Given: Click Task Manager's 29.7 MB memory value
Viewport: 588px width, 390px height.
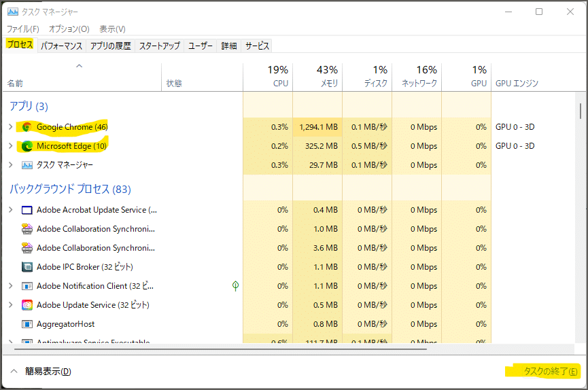Looking at the screenshot, I should click(x=324, y=165).
